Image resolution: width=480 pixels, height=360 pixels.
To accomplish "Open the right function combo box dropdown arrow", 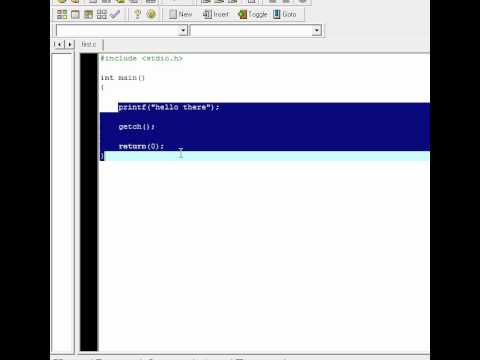I will coord(316,30).
